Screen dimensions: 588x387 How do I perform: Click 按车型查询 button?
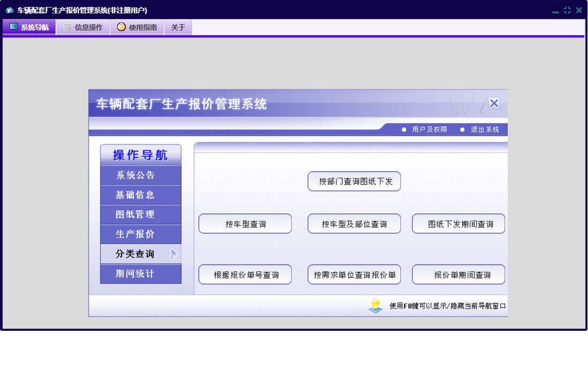245,224
